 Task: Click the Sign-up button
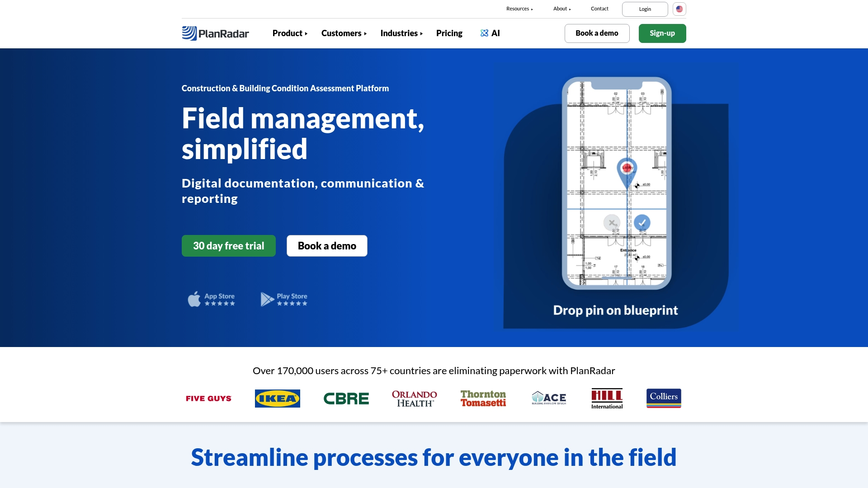(x=662, y=33)
